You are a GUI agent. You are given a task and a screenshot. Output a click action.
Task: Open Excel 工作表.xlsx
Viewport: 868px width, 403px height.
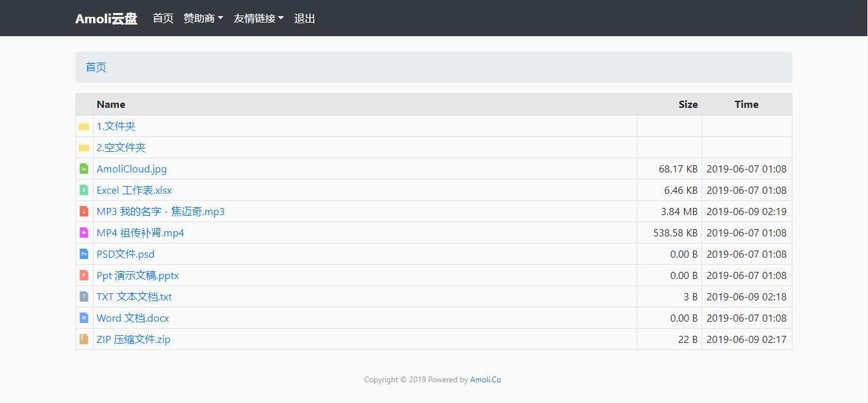point(134,190)
